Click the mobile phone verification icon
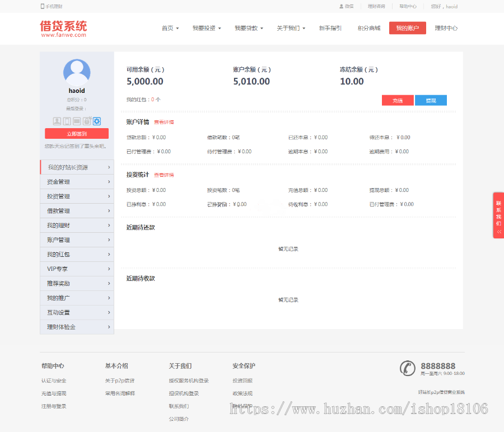 [66, 121]
